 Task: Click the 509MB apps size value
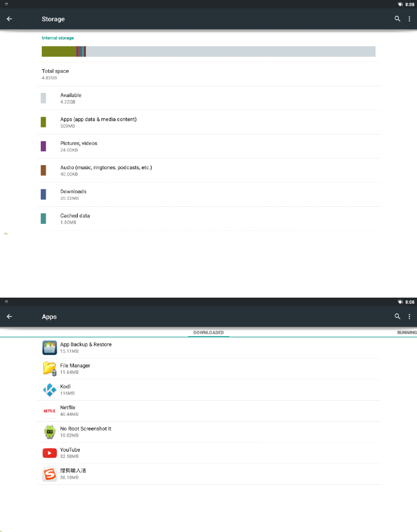[67, 126]
